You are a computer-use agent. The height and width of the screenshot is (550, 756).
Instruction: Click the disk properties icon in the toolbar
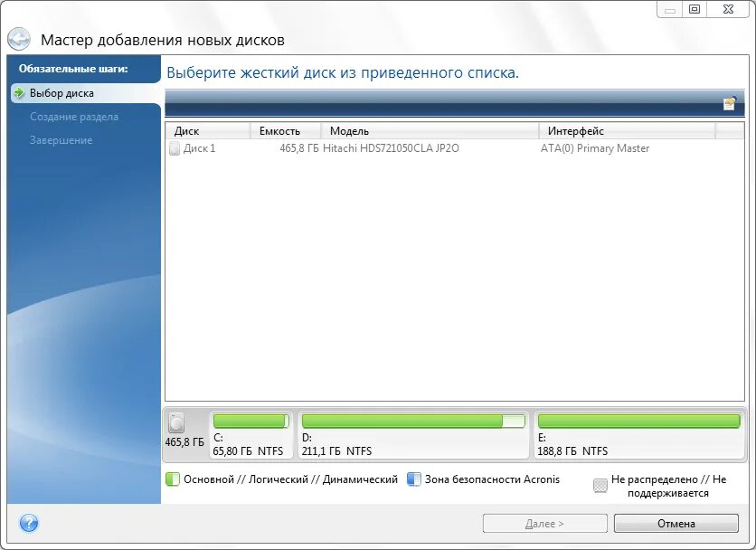pyautogui.click(x=730, y=102)
